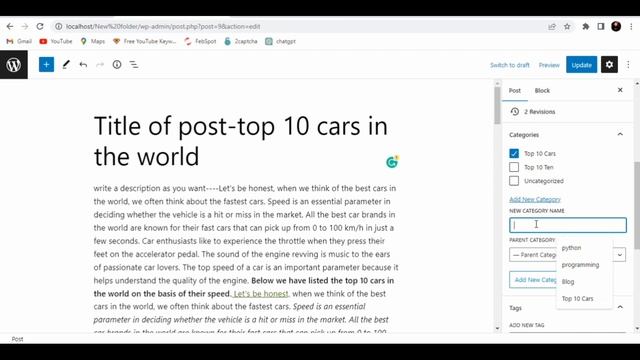Collapse the Categories panel
Screen dimensions: 640x360
pos(620,134)
